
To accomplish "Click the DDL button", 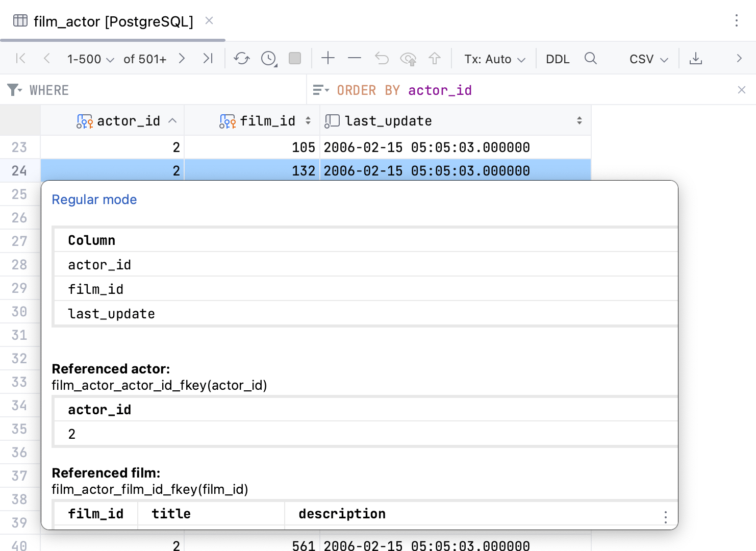I will click(x=558, y=59).
